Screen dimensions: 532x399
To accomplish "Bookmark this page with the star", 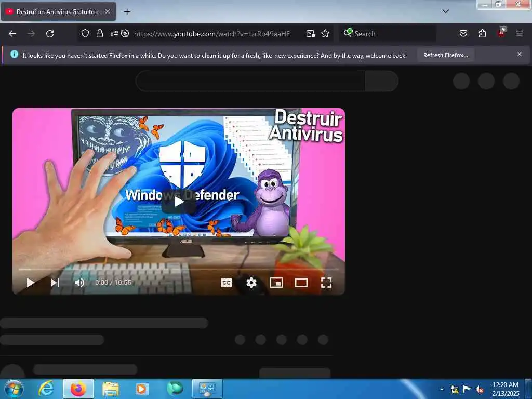I will click(325, 34).
